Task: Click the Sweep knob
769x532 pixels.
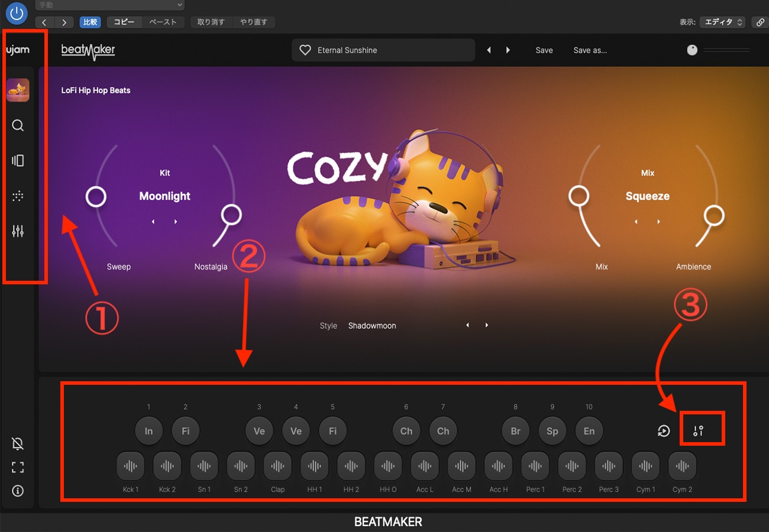Action: 96,197
